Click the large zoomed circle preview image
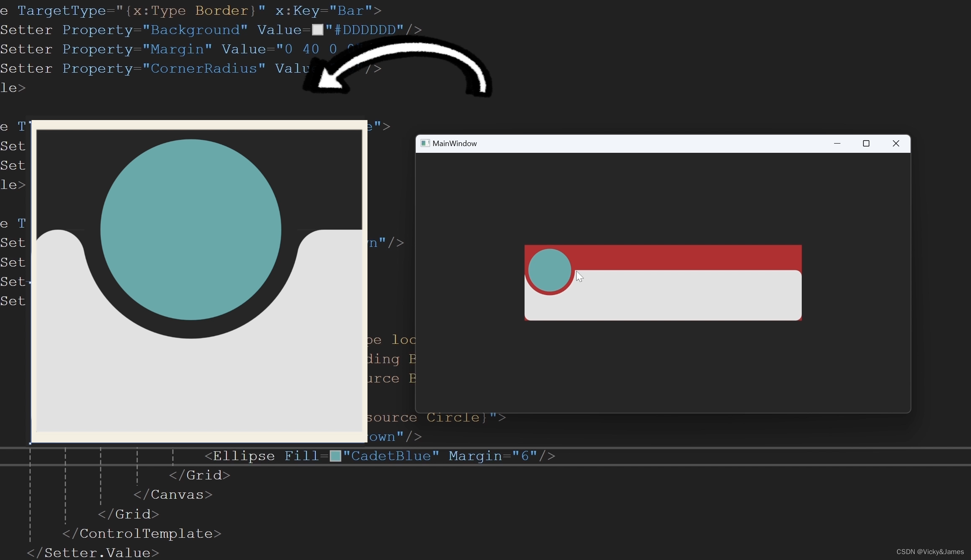 point(199,281)
